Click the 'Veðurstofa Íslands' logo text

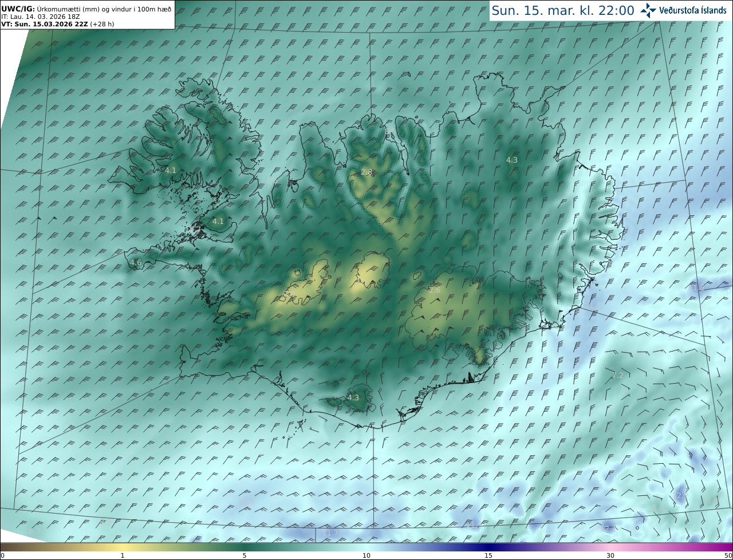(693, 10)
